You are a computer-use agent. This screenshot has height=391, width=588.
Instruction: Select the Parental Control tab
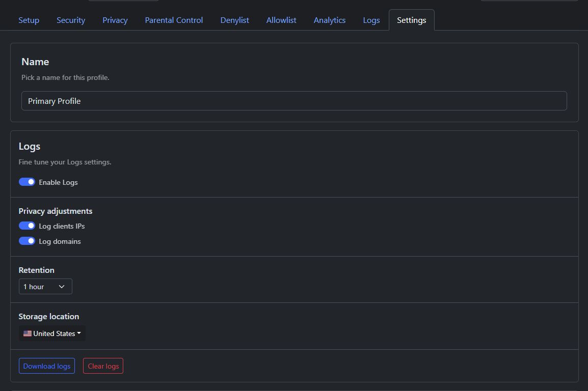(x=174, y=20)
